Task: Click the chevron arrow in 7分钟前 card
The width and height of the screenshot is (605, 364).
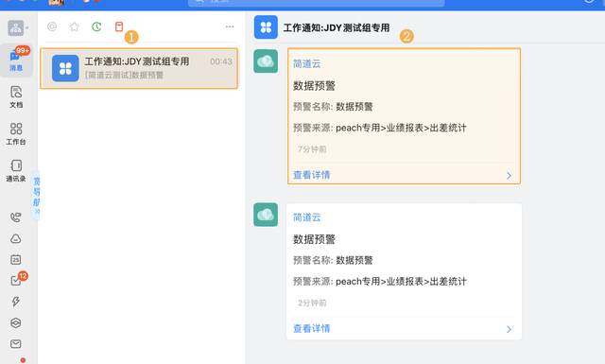Action: (509, 176)
